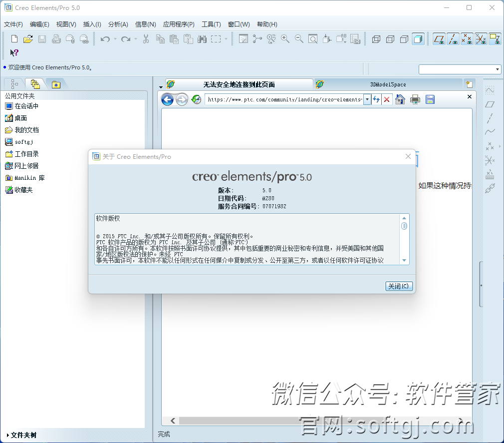This screenshot has height=443, width=504.
Task: Open the Undo history dropdown arrow
Action: (x=115, y=39)
